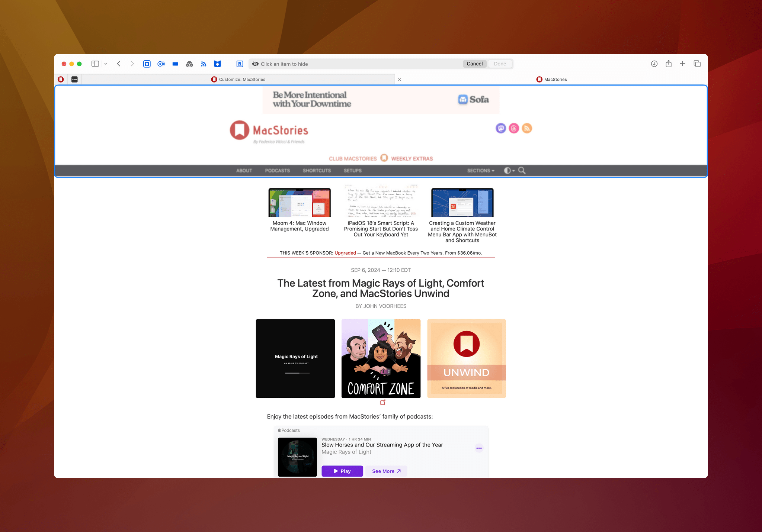Open the Downloads toolbar icon
Image resolution: width=762 pixels, height=532 pixels.
click(x=654, y=64)
